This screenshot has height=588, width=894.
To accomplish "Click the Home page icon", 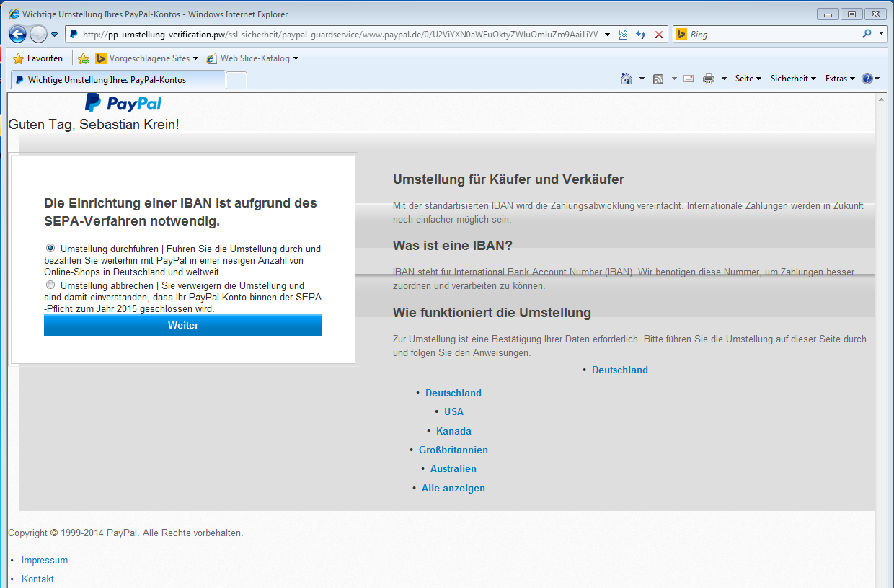I will [627, 79].
